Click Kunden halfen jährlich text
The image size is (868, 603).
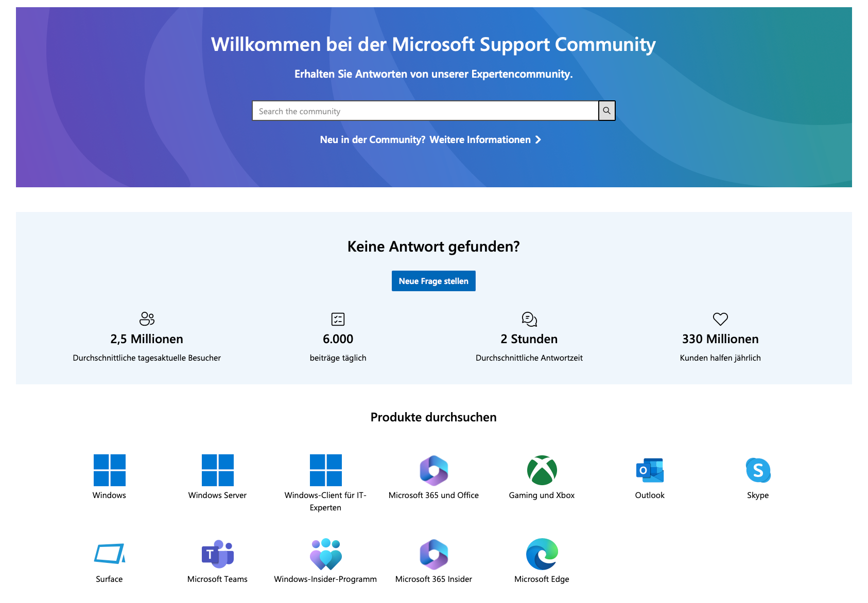[x=720, y=358]
